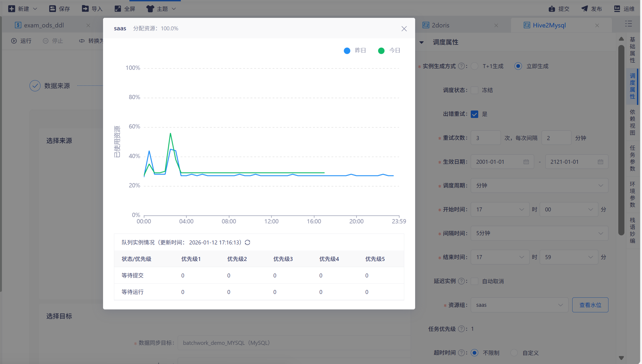Click the 查看水位 button
This screenshot has width=642, height=364.
(x=590, y=305)
